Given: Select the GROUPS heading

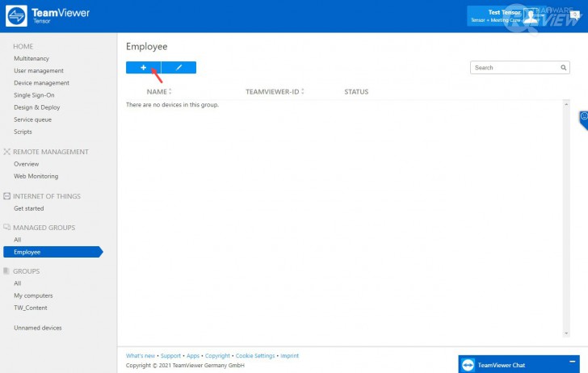Looking at the screenshot, I should (26, 271).
